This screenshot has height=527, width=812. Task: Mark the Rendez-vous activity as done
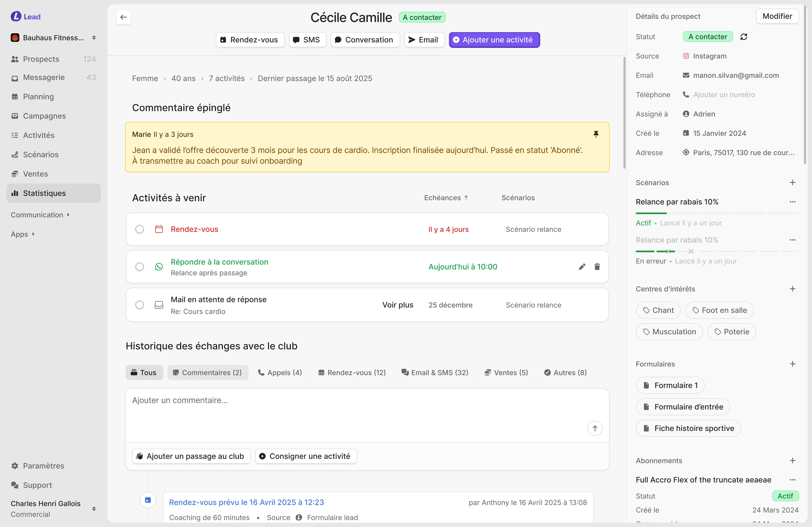pyautogui.click(x=140, y=229)
